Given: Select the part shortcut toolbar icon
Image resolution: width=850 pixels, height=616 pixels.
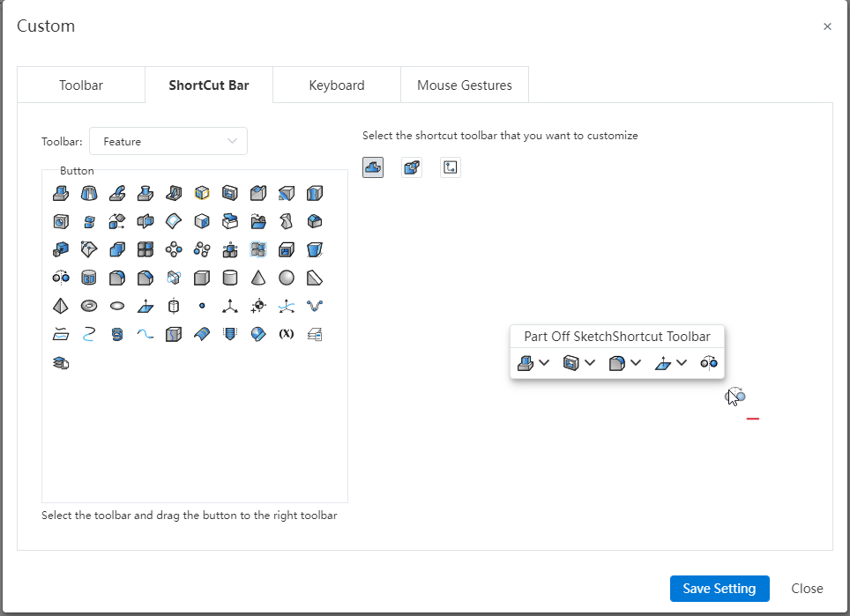Looking at the screenshot, I should (373, 167).
